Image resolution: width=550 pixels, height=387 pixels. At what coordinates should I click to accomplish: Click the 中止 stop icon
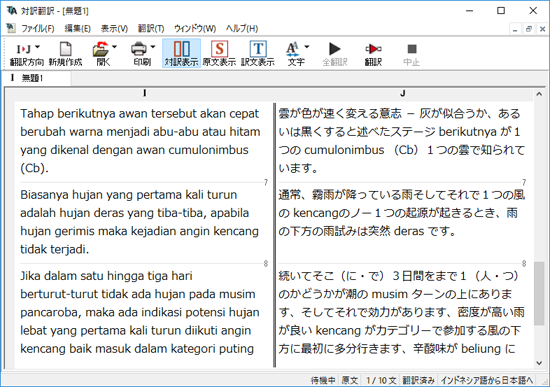[x=412, y=49]
